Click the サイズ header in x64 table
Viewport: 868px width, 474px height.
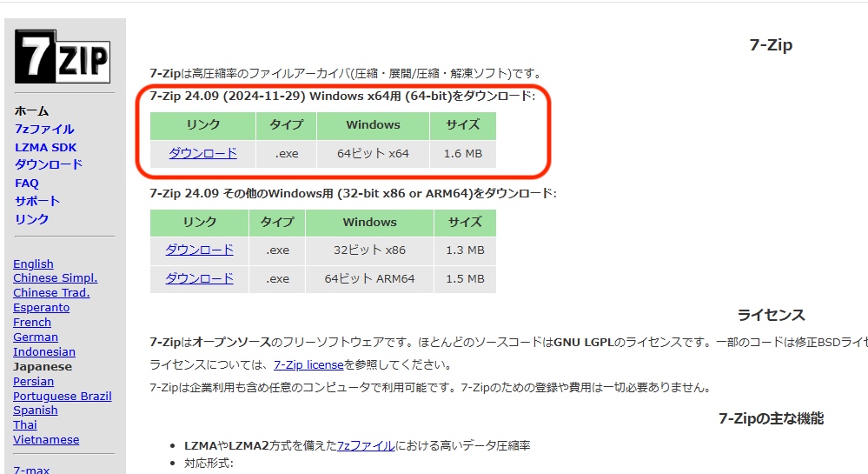[463, 125]
